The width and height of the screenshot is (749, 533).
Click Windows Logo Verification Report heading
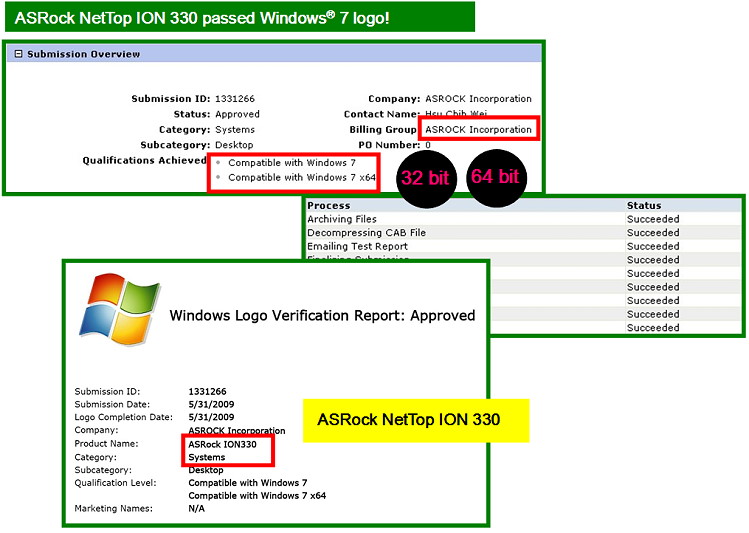322,315
